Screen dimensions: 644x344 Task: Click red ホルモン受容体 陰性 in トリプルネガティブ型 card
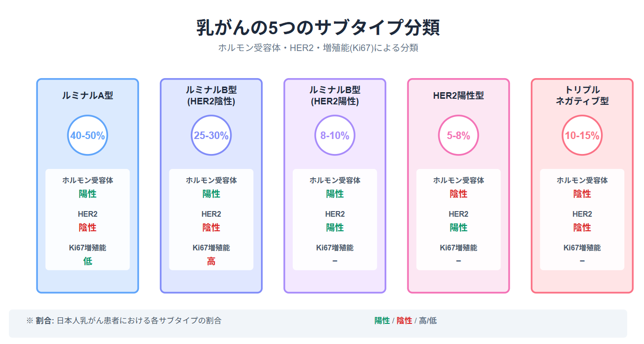pos(582,194)
